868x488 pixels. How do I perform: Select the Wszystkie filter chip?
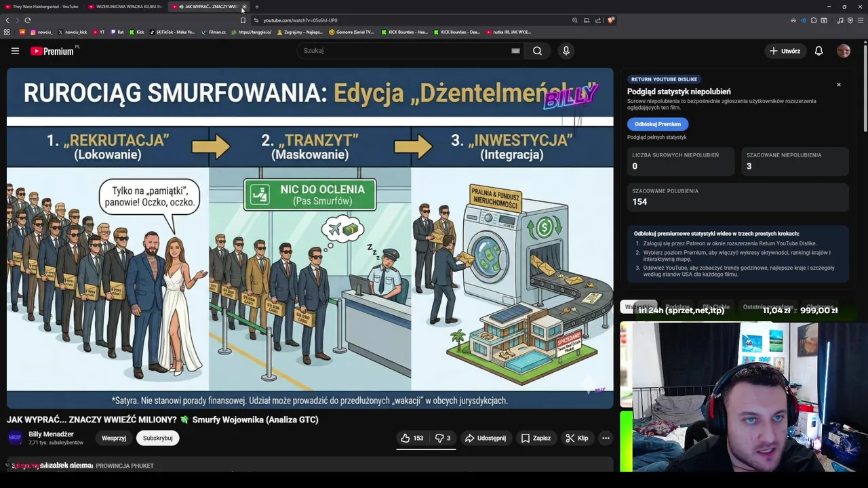coord(639,307)
